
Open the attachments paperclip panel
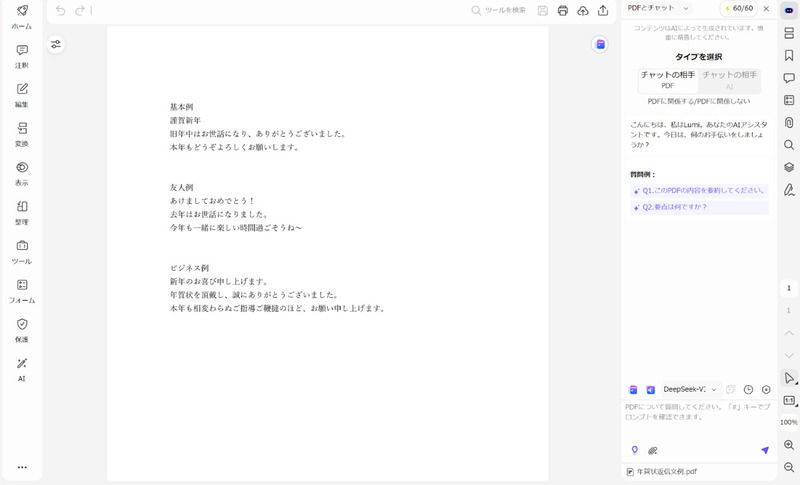(789, 122)
